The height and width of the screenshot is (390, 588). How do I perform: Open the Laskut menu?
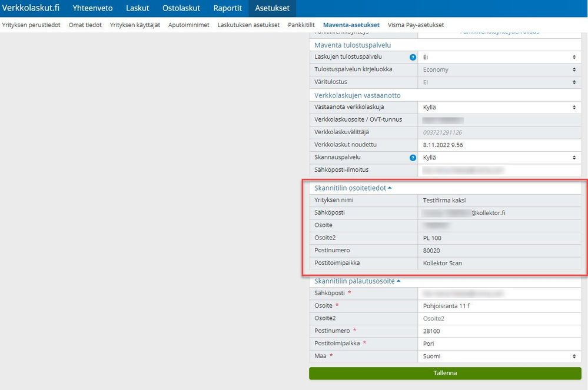coord(138,8)
